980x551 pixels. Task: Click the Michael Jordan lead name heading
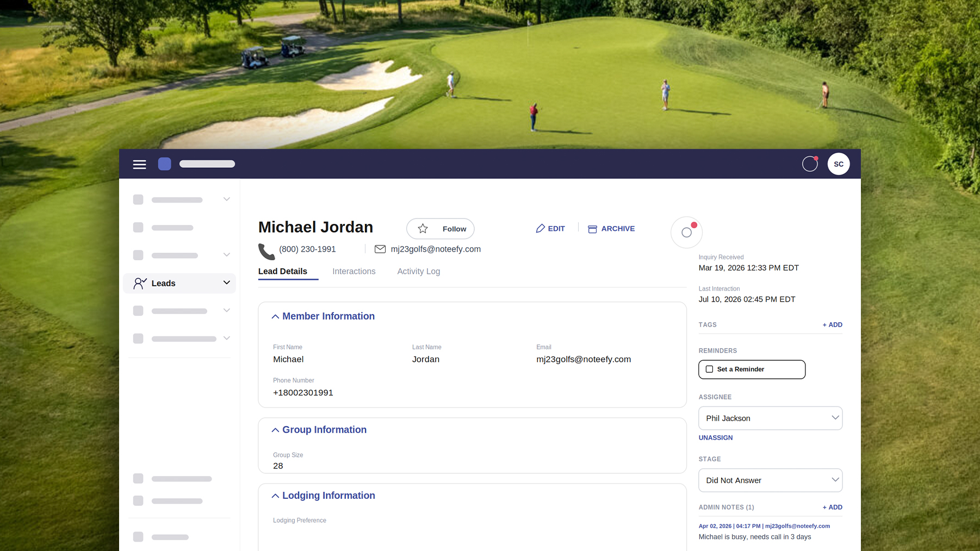pos(315,227)
